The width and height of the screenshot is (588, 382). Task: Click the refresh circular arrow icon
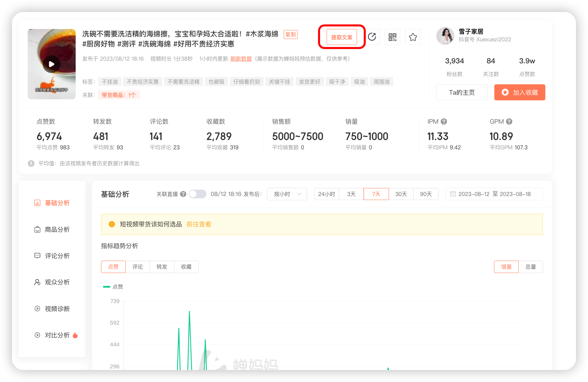tap(372, 37)
